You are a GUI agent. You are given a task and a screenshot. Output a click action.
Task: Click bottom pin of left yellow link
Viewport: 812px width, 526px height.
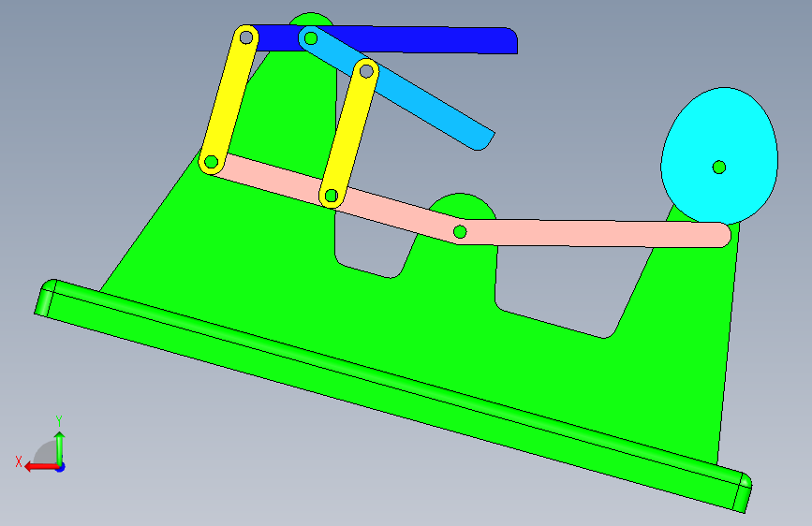coord(212,162)
